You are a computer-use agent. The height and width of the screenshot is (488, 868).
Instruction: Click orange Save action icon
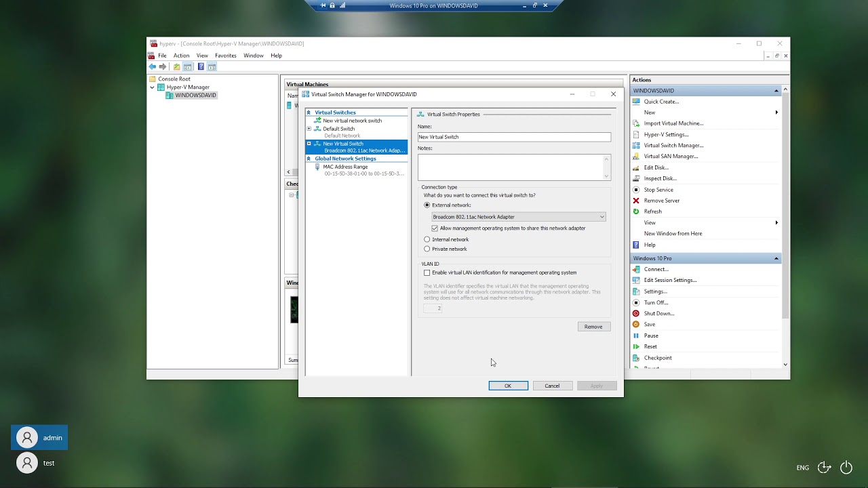pyautogui.click(x=636, y=324)
